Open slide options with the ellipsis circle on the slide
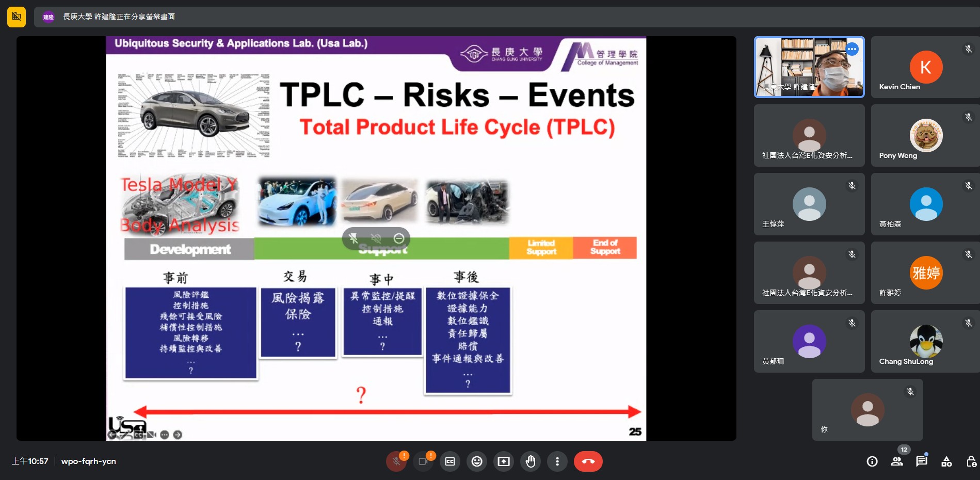This screenshot has height=480, width=980. pyautogui.click(x=165, y=435)
